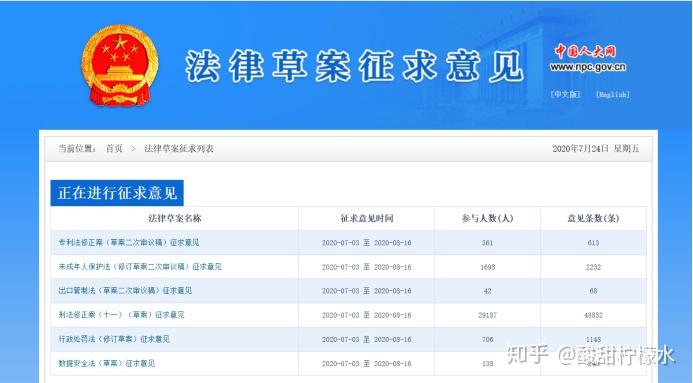Open 刑法修正案（十一）（草案）征求意见 link
This screenshot has height=383, width=693.
tap(121, 315)
